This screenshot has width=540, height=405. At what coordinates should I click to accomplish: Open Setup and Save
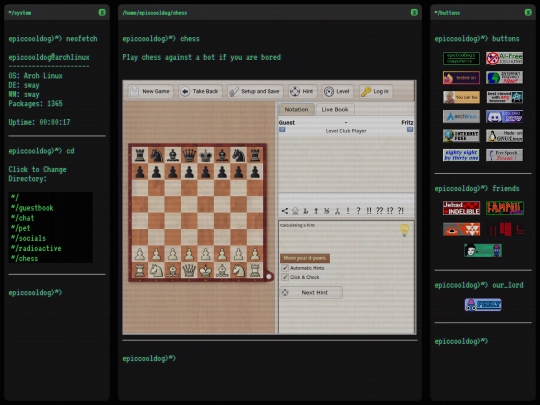[x=255, y=91]
